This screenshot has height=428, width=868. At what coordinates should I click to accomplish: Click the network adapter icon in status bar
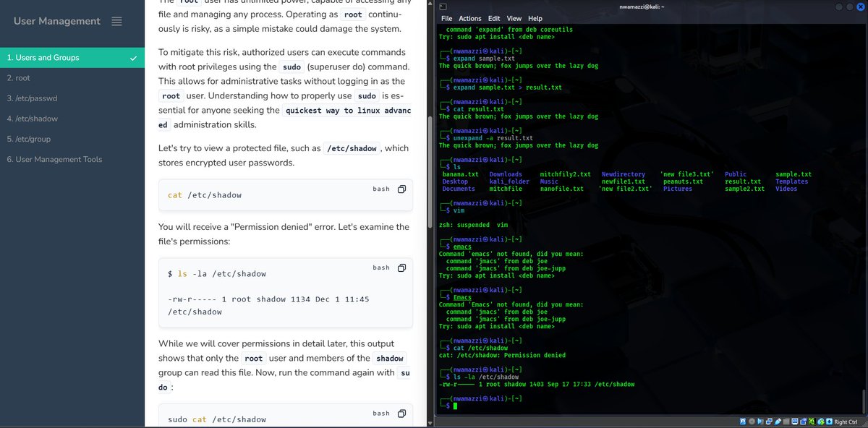[768, 421]
